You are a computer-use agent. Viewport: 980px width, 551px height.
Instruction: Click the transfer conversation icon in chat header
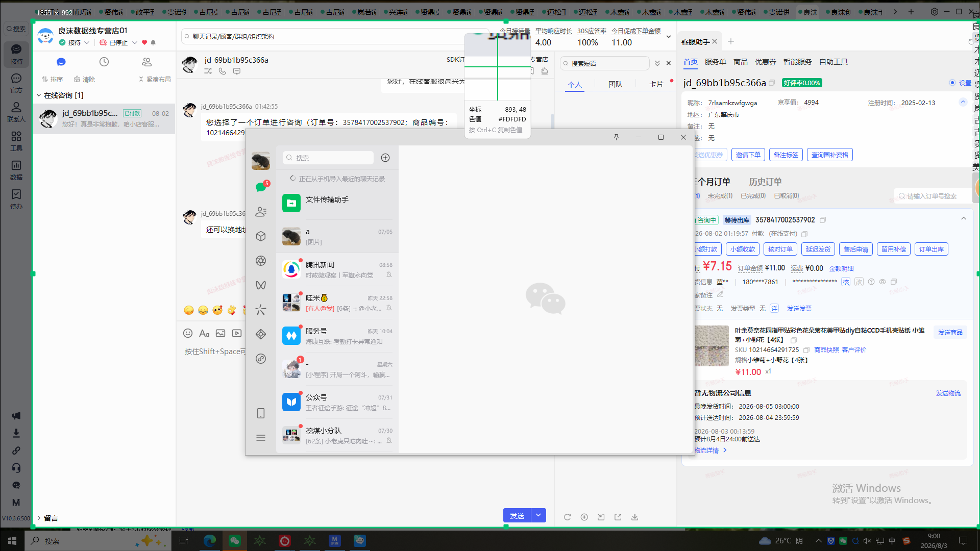208,71
